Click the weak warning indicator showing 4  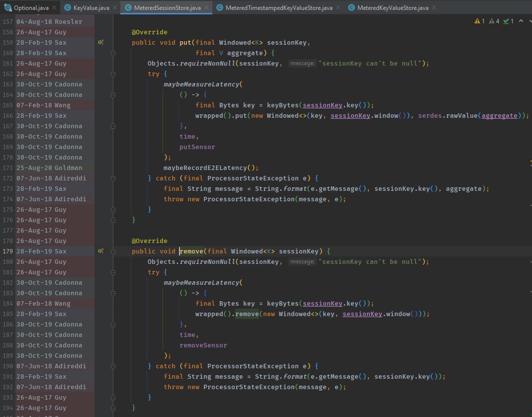[494, 21]
